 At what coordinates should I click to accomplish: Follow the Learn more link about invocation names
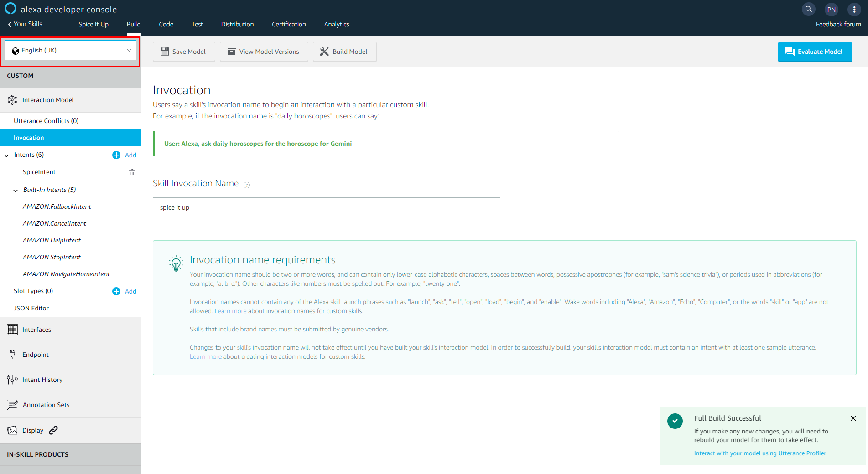[230, 311]
